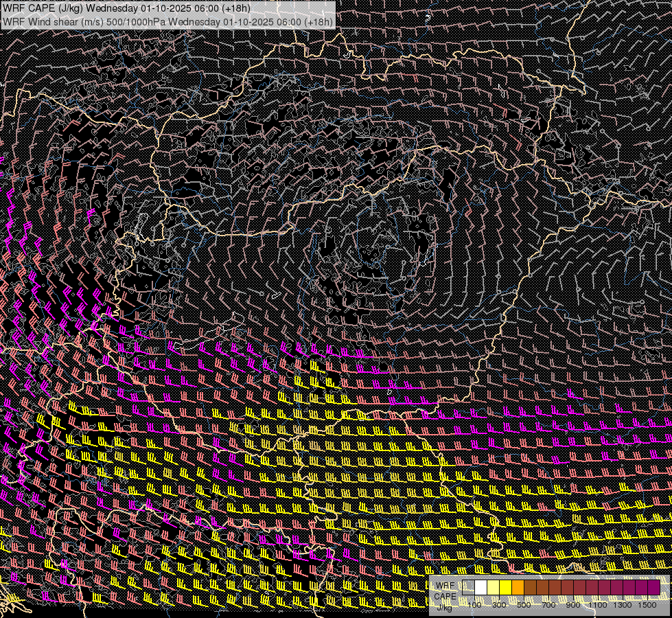The image size is (672, 618).
Task: Click the 100 label on legend scale
Action: (x=474, y=605)
